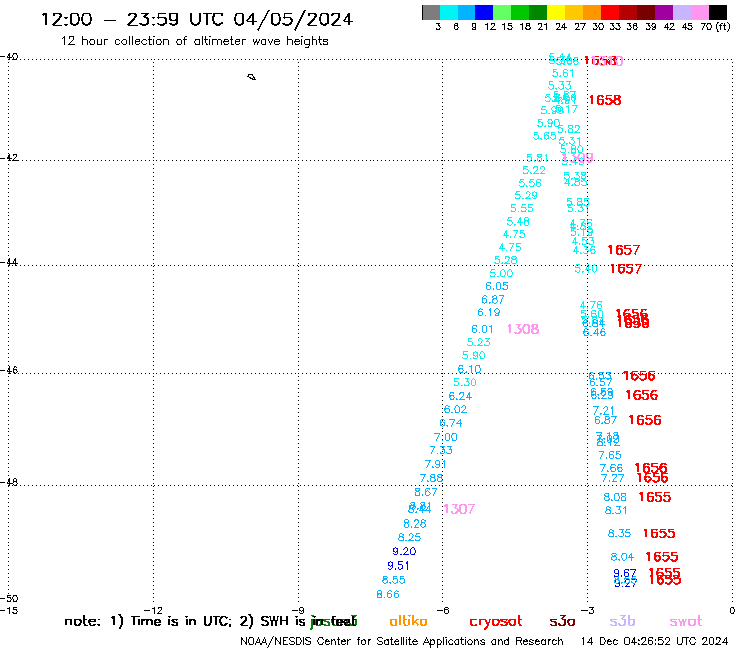Click the gray 3 ft legend swatch
This screenshot has width=740, height=650.
(x=431, y=12)
